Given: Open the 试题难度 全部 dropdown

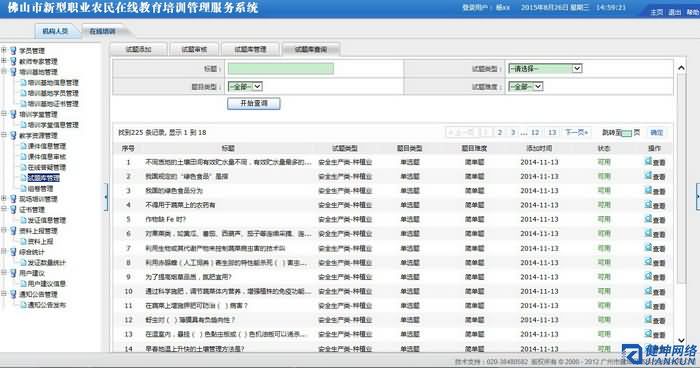Looking at the screenshot, I should pos(526,86).
